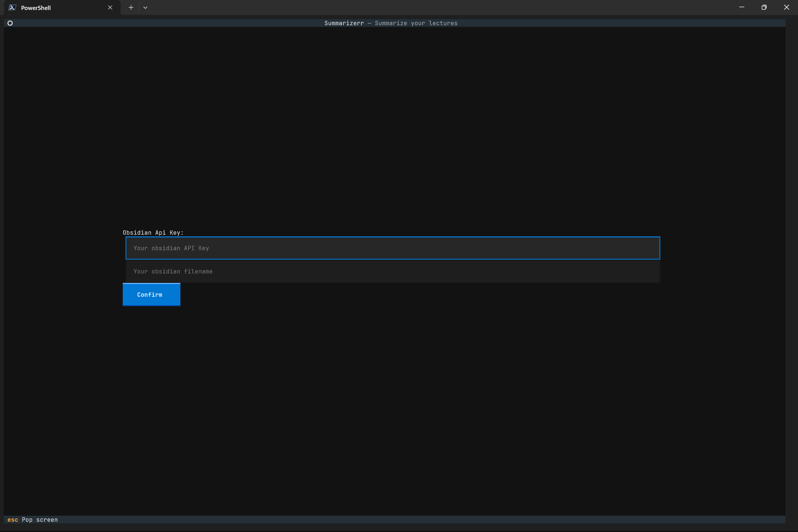798x532 pixels.
Task: Focus the 'Your obsidian filename' input
Action: (x=393, y=272)
